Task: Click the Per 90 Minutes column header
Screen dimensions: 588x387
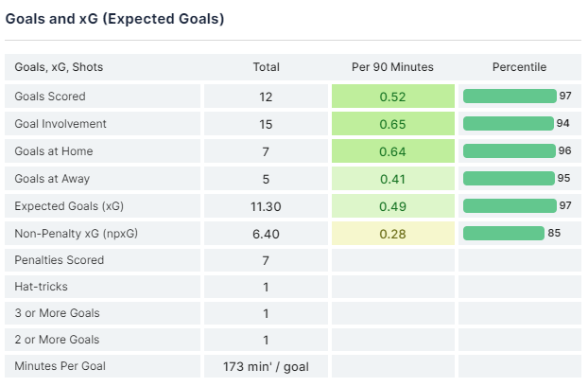Action: click(x=392, y=67)
